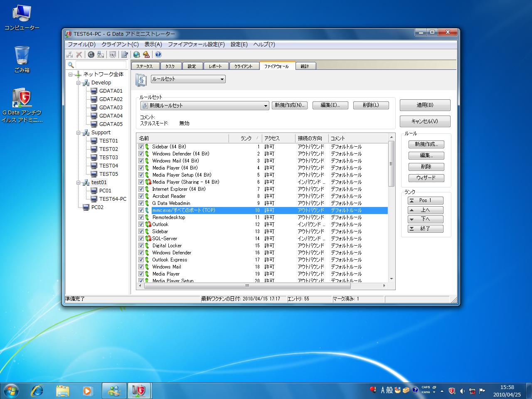Switch to the レポート tab
Screen dimensions: 532x399
click(215, 66)
